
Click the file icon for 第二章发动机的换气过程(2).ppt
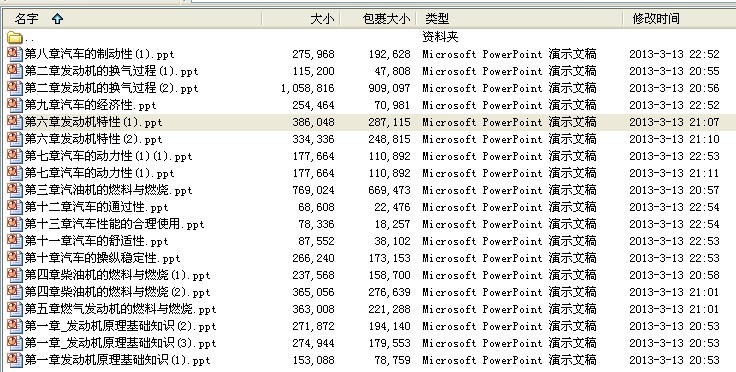15,88
